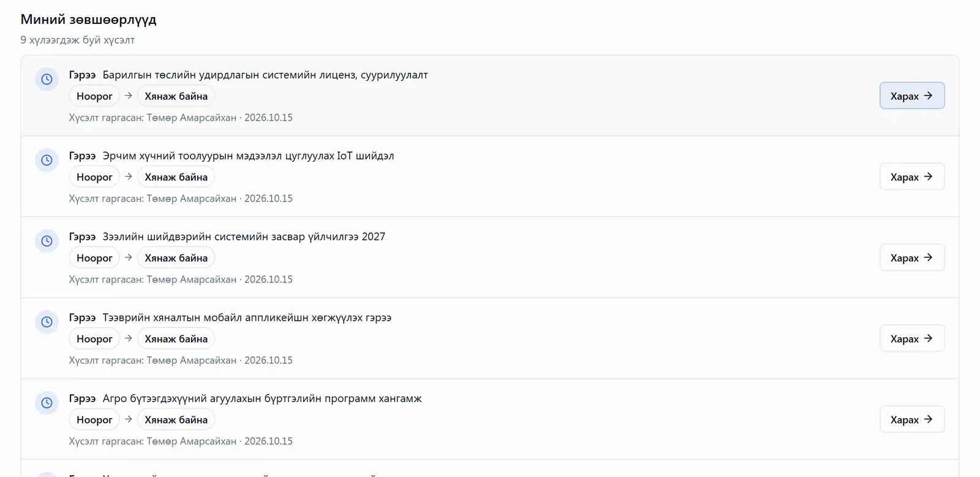
Task: Click requester line under Барилгын төслийн удирдлагын row
Action: coord(181,118)
